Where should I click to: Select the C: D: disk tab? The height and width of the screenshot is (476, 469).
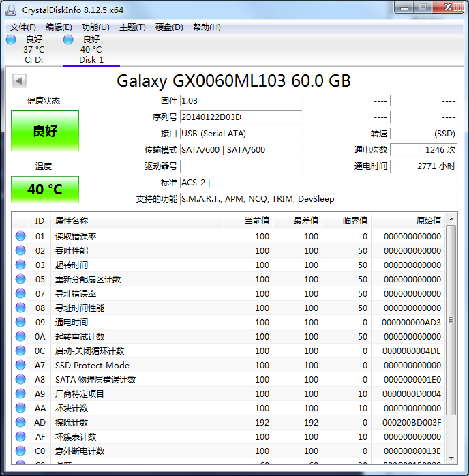(x=33, y=50)
